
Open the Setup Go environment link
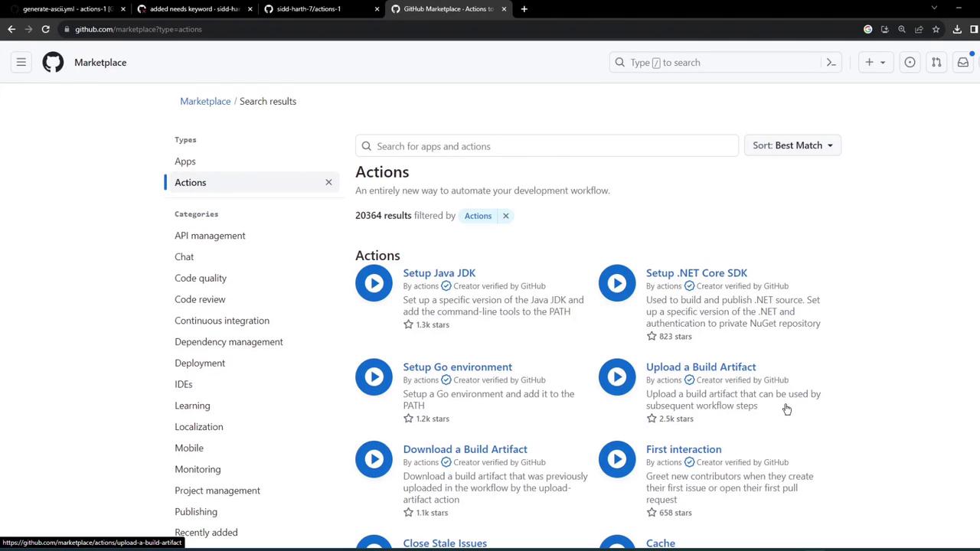click(x=457, y=367)
